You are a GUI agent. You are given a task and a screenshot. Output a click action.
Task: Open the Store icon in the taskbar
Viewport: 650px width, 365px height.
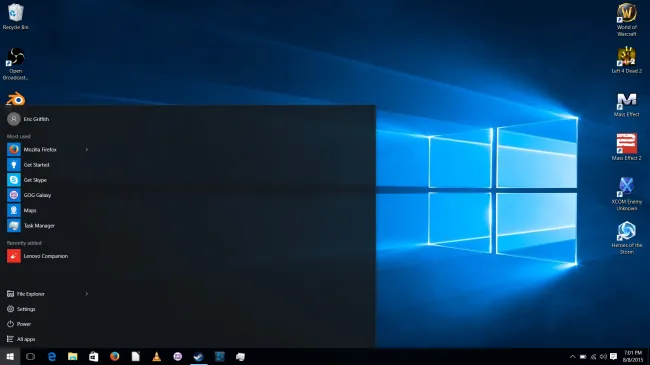(94, 357)
